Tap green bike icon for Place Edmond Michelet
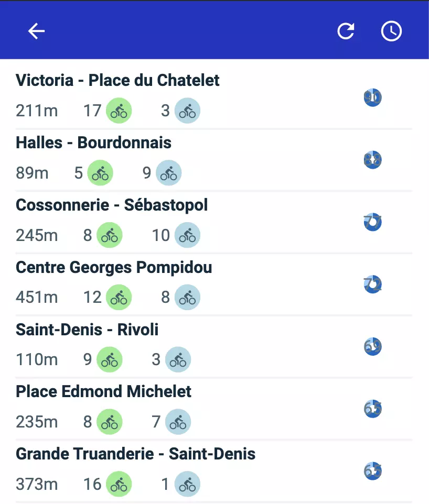Viewport: 429px width, 504px height. click(110, 422)
